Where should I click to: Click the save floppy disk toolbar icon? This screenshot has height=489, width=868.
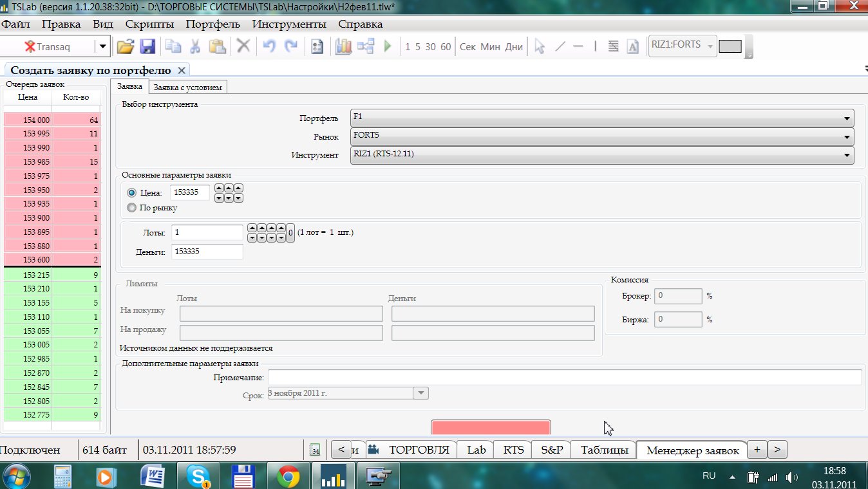(147, 46)
